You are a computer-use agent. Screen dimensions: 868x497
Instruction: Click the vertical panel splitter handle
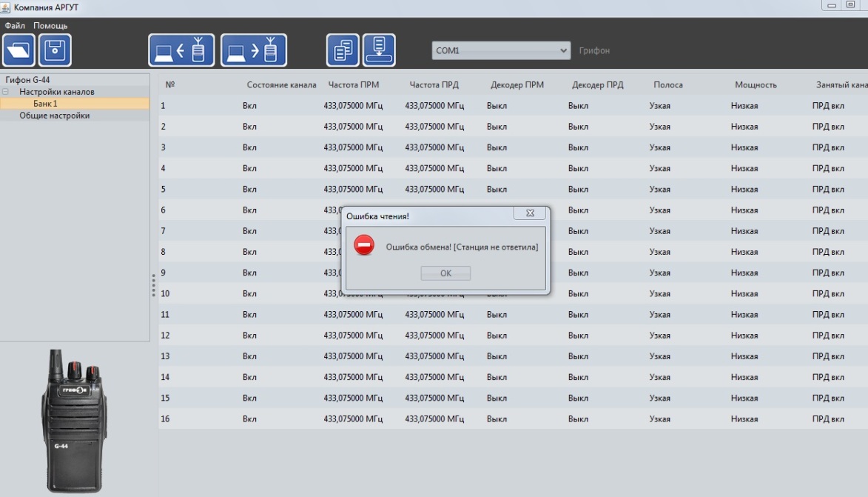153,285
